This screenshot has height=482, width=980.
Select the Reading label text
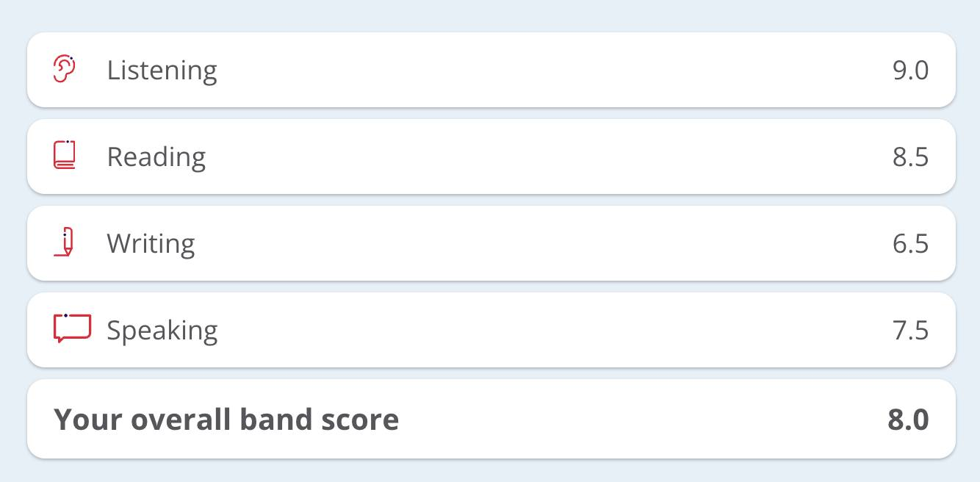point(156,157)
